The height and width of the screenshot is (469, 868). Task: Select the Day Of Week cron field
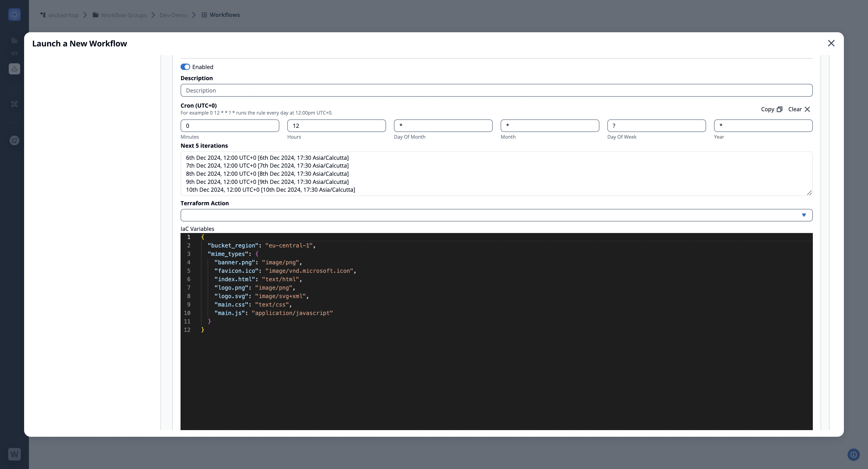click(x=656, y=125)
